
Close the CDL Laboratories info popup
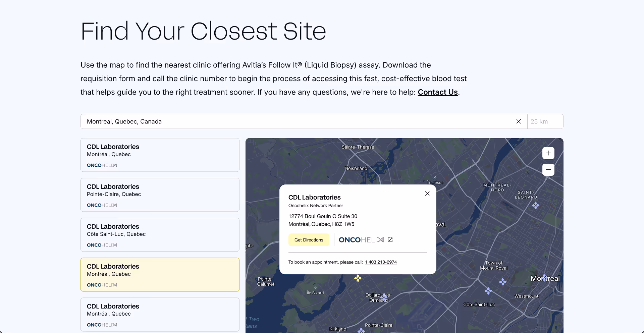[x=427, y=193]
